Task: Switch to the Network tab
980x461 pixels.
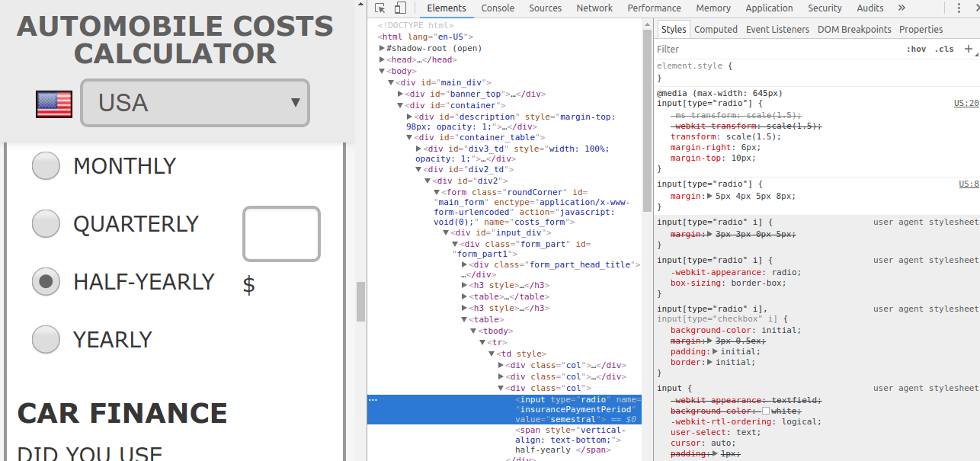Action: point(594,8)
